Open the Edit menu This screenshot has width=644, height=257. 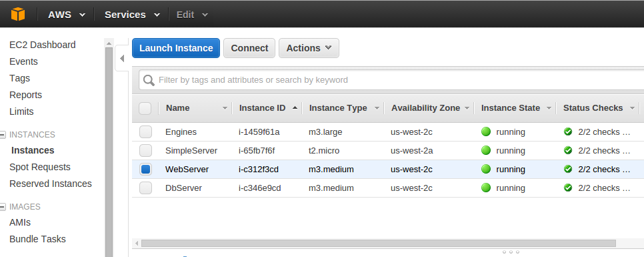pyautogui.click(x=192, y=15)
